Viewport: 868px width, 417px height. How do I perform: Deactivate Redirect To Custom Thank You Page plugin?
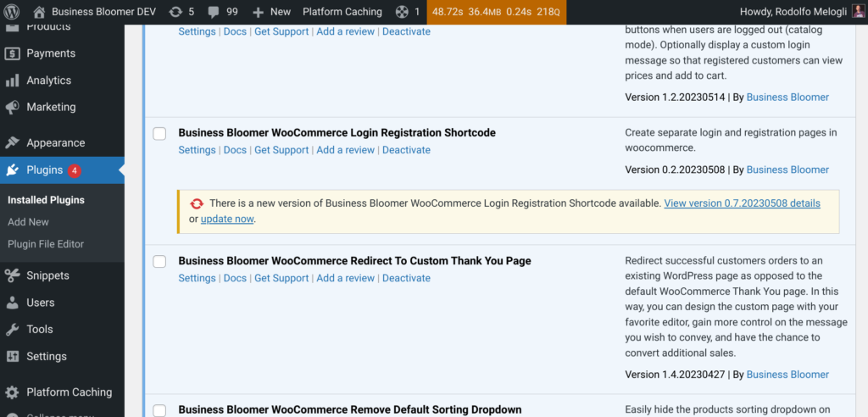(406, 278)
